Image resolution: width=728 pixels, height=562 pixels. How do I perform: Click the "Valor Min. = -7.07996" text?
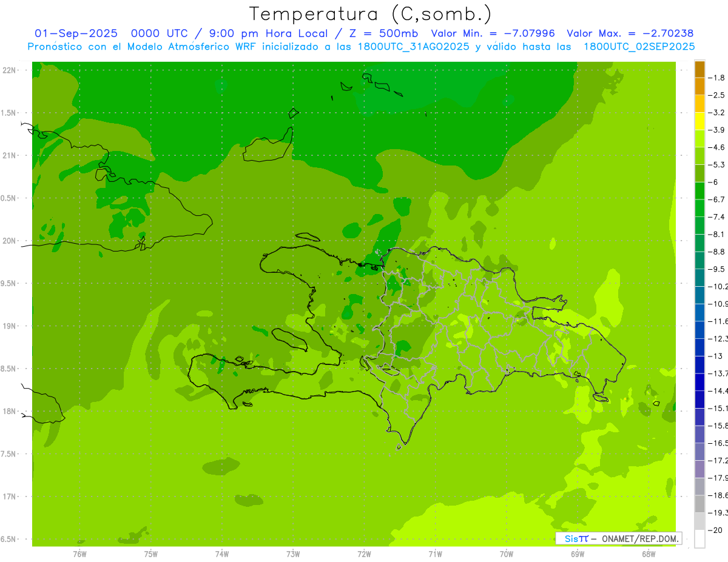(493, 33)
